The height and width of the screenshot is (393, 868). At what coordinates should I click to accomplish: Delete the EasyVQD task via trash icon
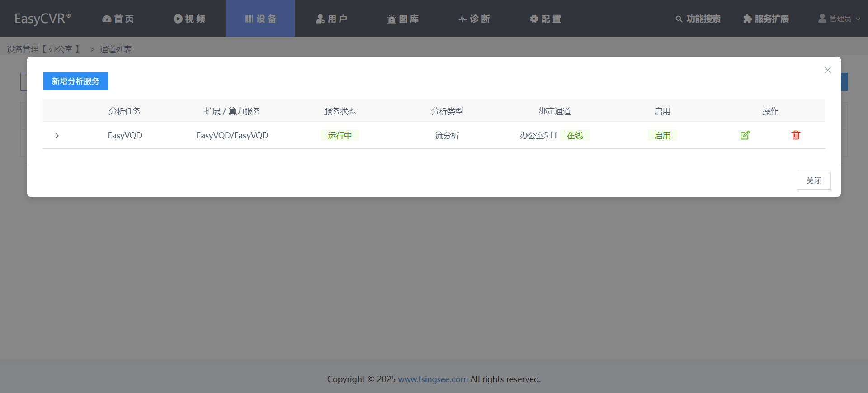pyautogui.click(x=796, y=135)
